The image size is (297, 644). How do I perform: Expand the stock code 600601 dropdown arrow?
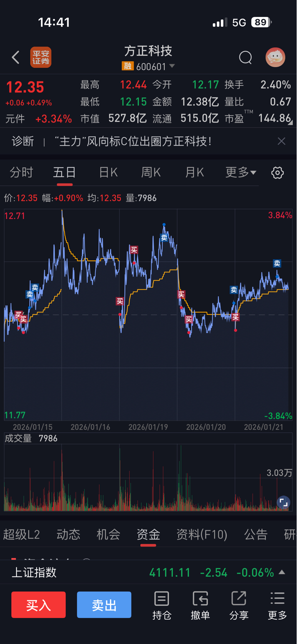pos(172,66)
